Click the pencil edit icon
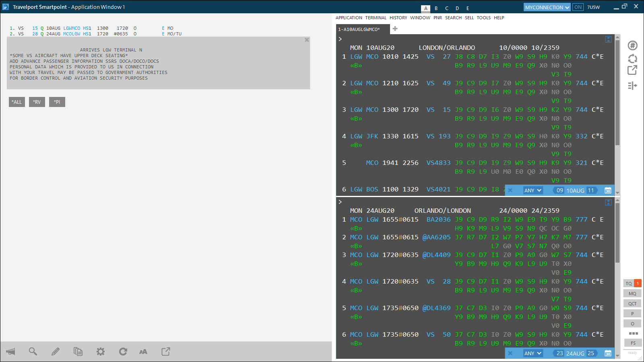 click(56, 352)
